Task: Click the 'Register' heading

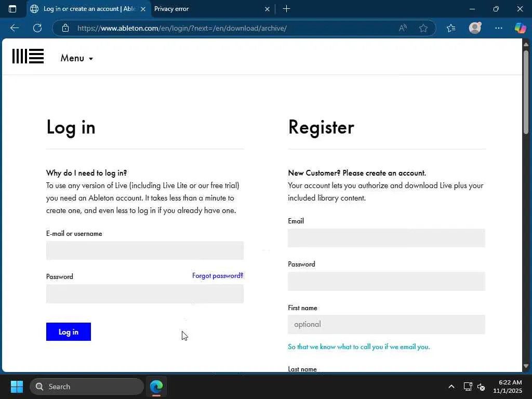Action: point(321,127)
